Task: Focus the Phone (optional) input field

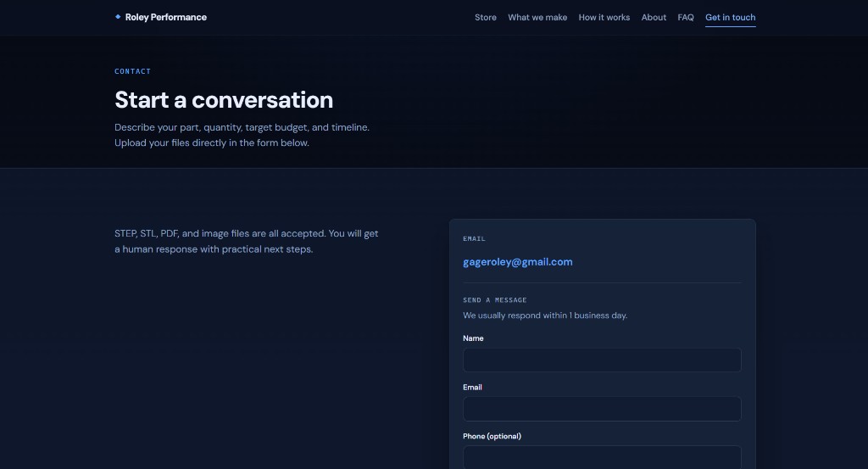Action: click(x=602, y=457)
